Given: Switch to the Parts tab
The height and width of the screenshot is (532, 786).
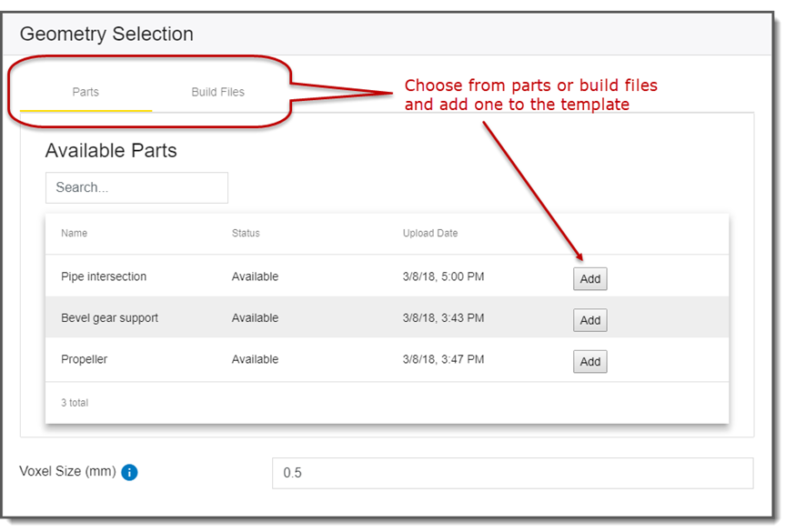Looking at the screenshot, I should click(86, 92).
